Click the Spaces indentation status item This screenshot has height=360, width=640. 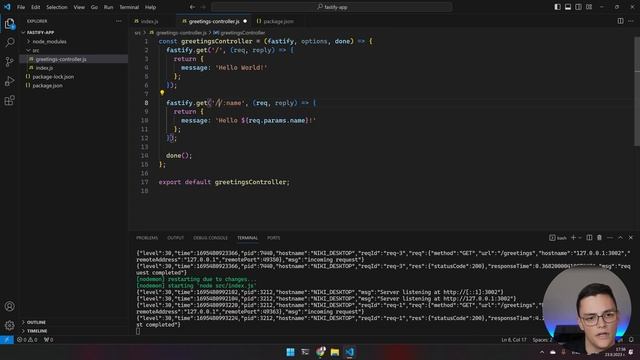click(542, 340)
